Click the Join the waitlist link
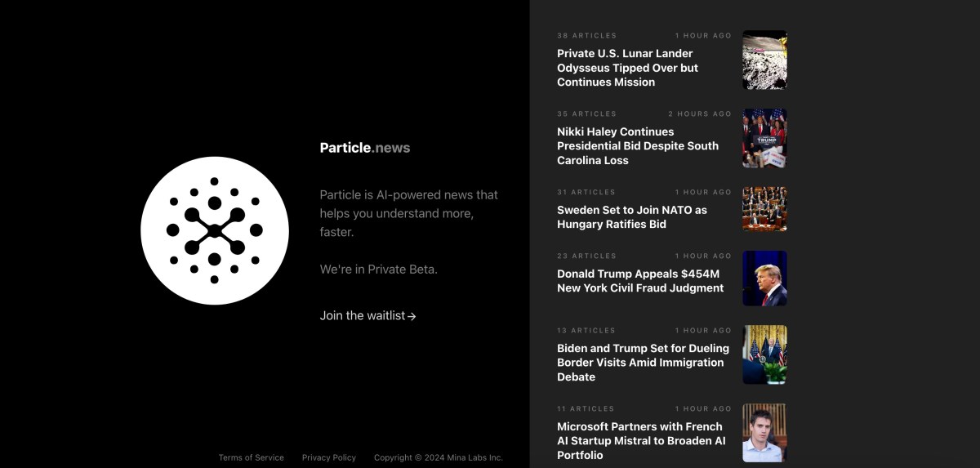This screenshot has height=468, width=980. (363, 315)
